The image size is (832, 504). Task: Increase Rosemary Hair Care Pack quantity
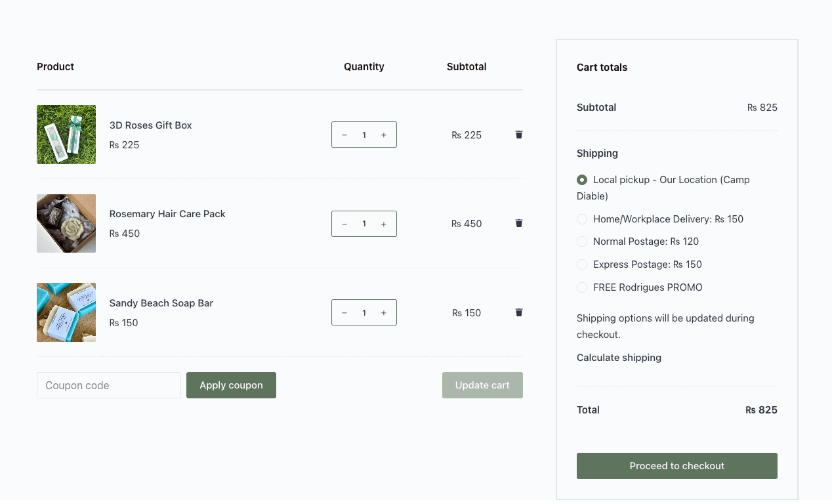384,224
